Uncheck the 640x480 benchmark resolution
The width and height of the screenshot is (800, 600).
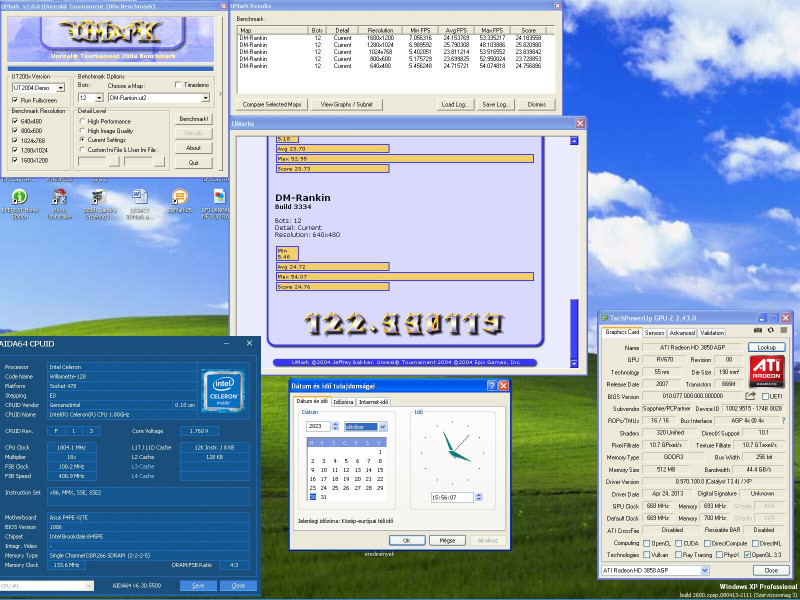point(15,121)
